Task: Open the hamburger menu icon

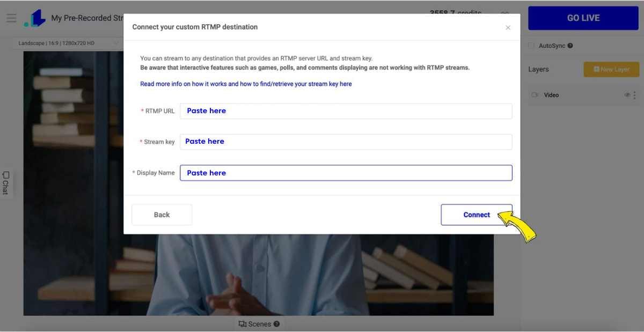Action: (11, 18)
